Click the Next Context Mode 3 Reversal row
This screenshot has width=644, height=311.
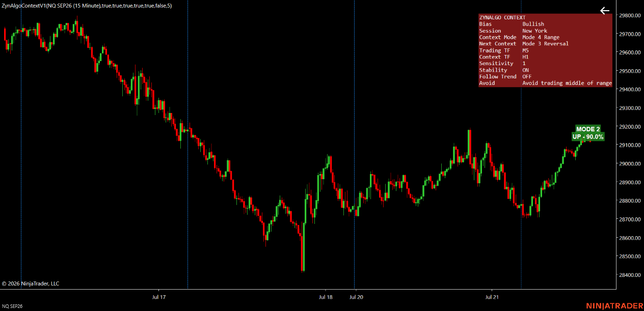pos(545,44)
